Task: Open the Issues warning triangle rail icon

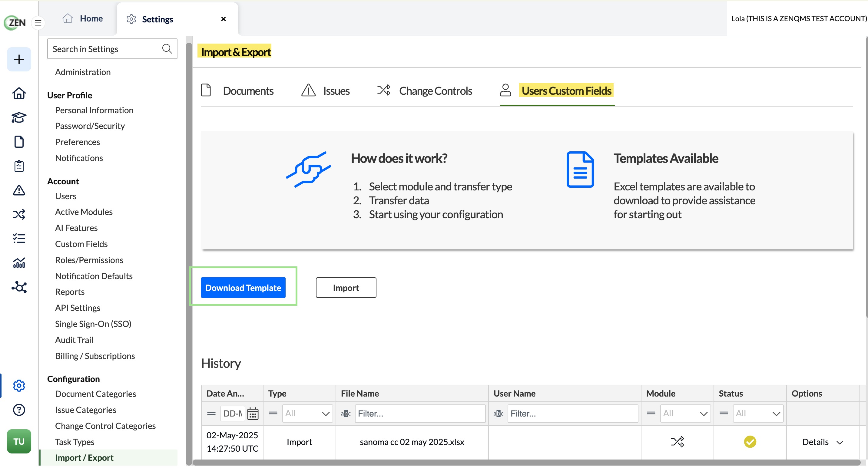Action: point(19,190)
